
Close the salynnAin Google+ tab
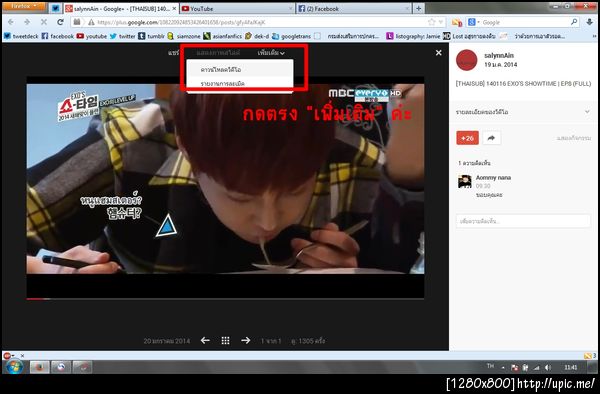[174, 8]
